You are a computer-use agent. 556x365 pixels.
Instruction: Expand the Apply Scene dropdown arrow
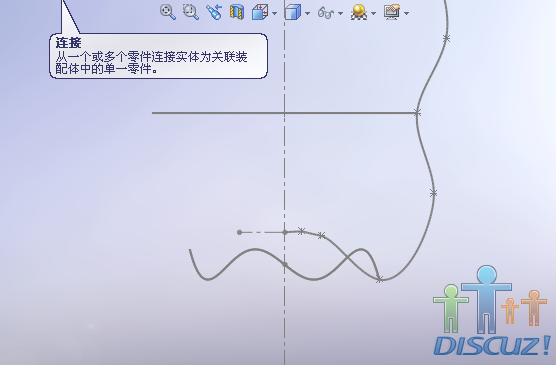[x=373, y=13]
